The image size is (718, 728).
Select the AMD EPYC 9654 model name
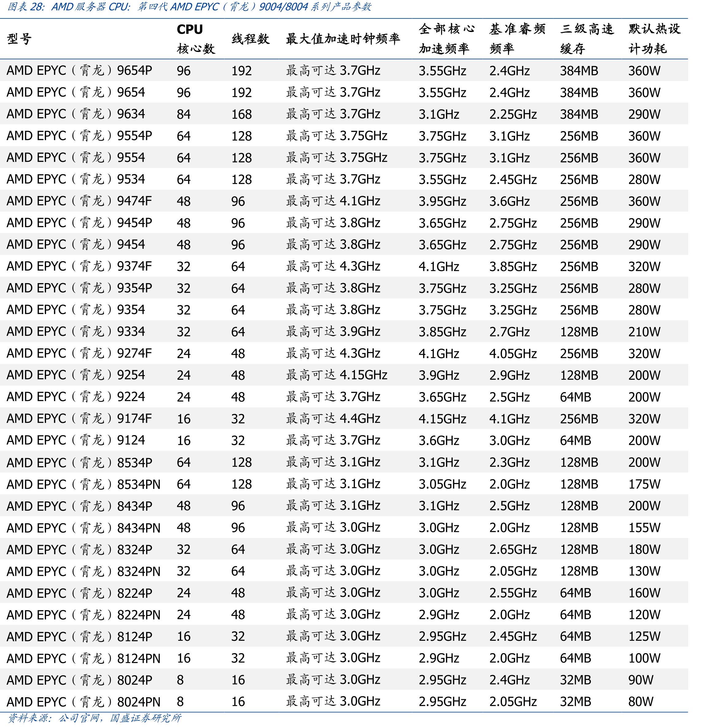pos(76,92)
